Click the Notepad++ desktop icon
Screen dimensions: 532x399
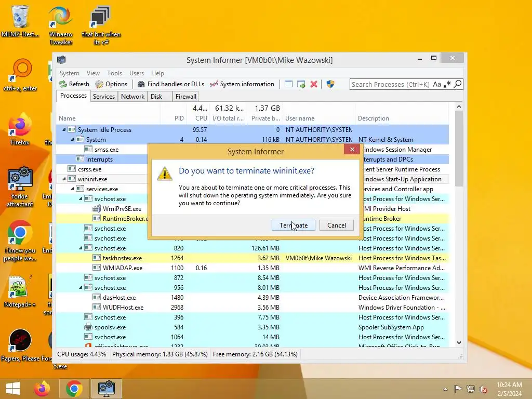click(20, 291)
